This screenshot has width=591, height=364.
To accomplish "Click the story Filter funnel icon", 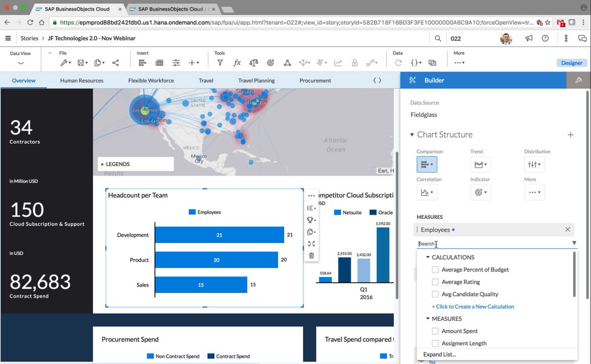I will point(220,63).
